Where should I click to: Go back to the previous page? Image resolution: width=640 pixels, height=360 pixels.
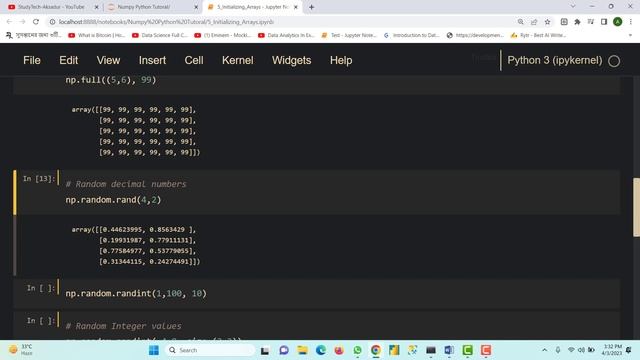click(x=9, y=22)
